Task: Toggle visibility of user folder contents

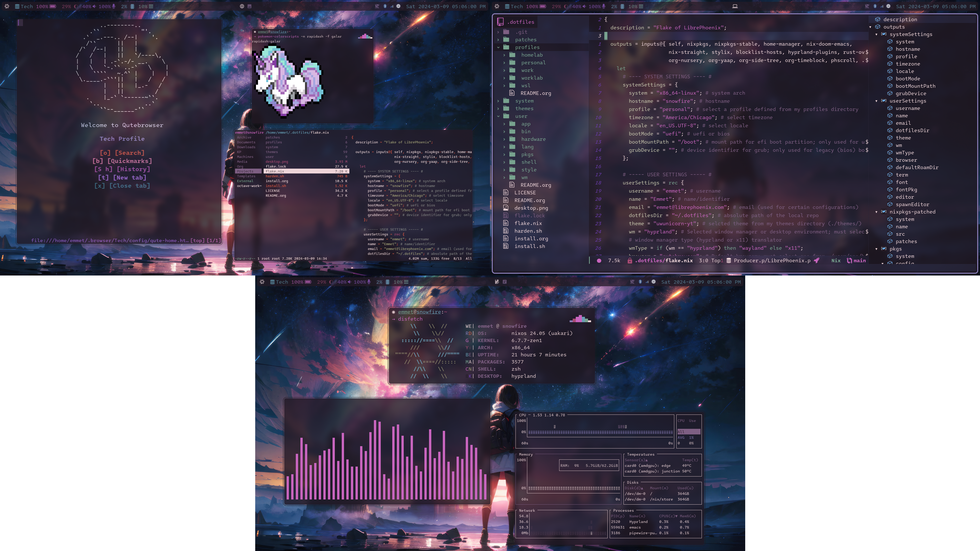Action: click(x=499, y=116)
